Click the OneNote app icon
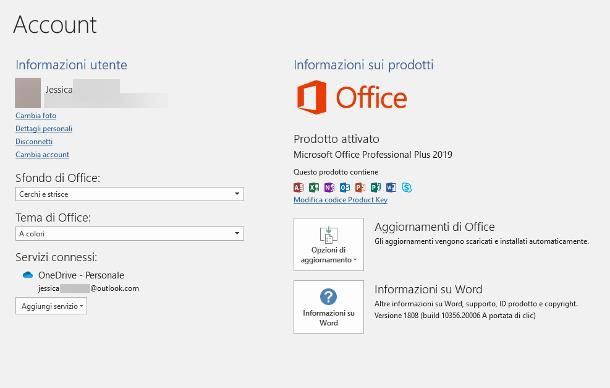The height and width of the screenshot is (388, 610). coord(329,187)
